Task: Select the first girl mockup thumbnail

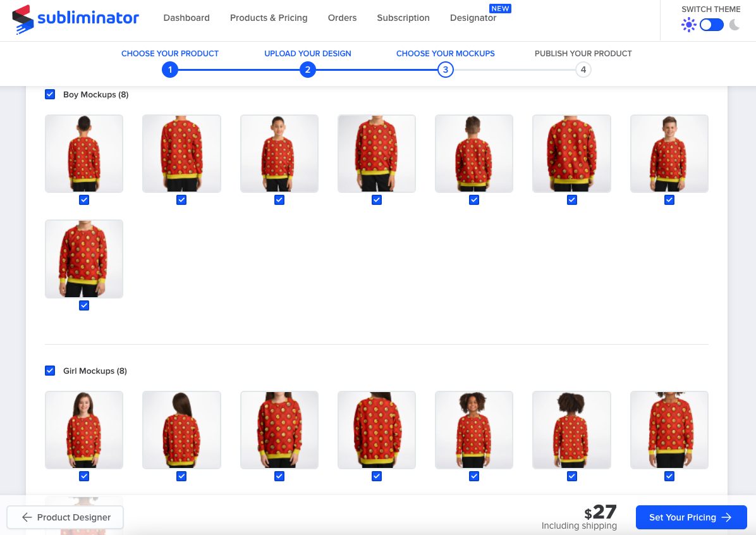Action: (84, 430)
